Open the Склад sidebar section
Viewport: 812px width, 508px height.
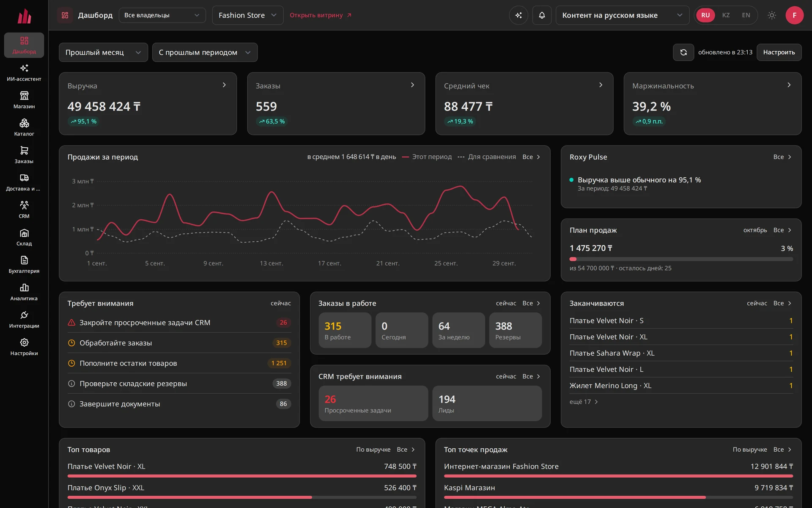pyautogui.click(x=24, y=237)
